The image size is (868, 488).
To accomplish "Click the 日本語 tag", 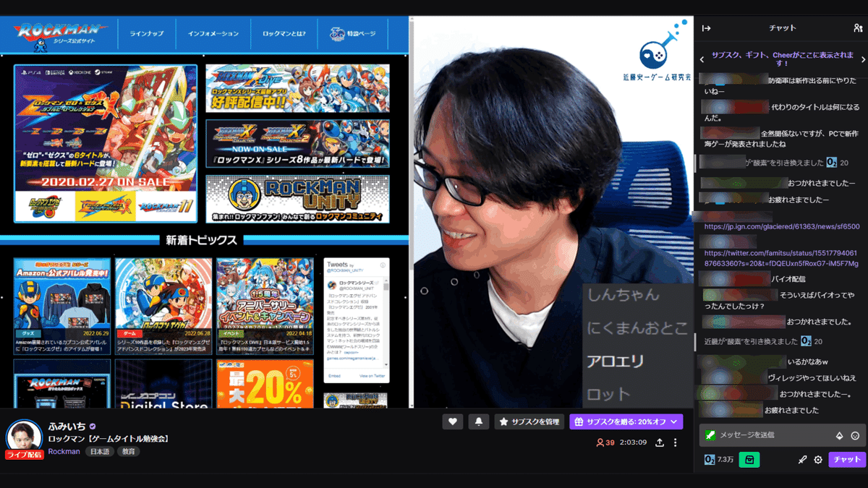I will coord(99,451).
